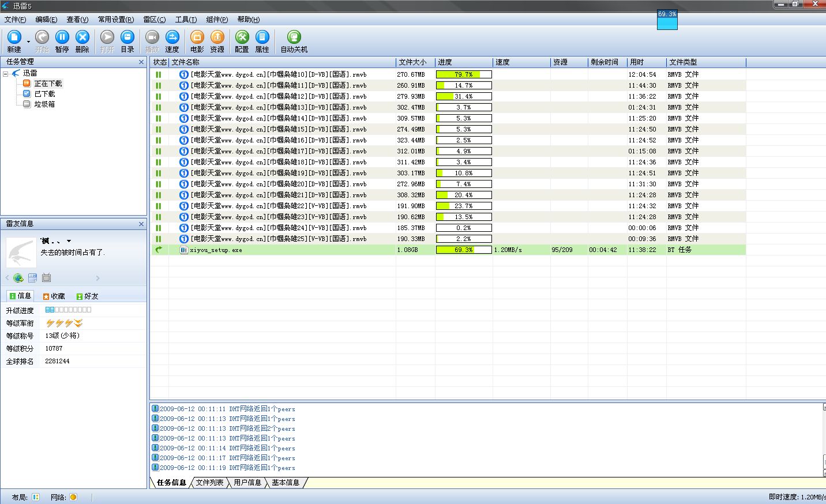Open the 电影 movie toolbar icon
The width and height of the screenshot is (826, 504).
tap(197, 37)
